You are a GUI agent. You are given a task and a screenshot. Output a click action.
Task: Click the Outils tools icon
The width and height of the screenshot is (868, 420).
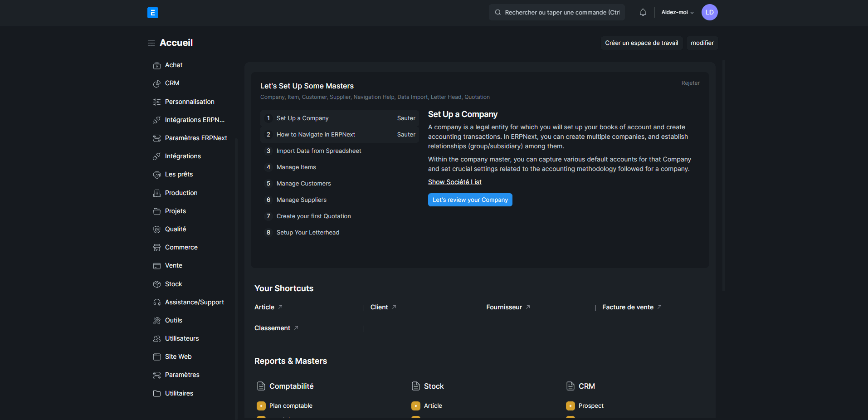tap(157, 321)
